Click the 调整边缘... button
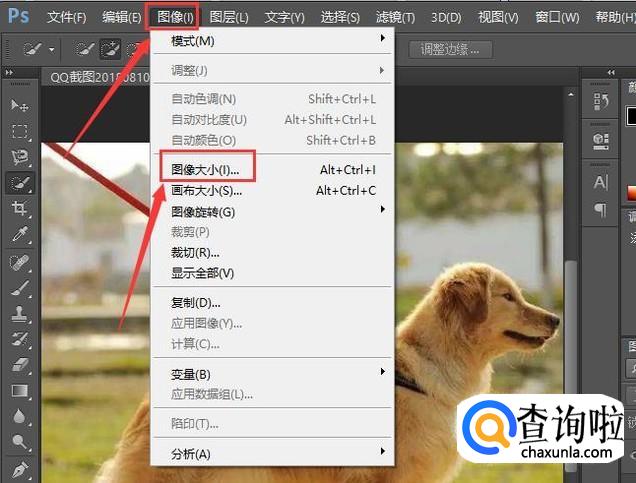The image size is (636, 483). [450, 49]
